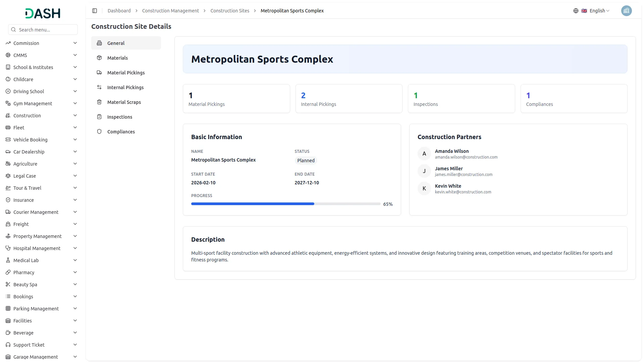
Task: Click the Material Scraps trash icon
Action: [x=99, y=102]
